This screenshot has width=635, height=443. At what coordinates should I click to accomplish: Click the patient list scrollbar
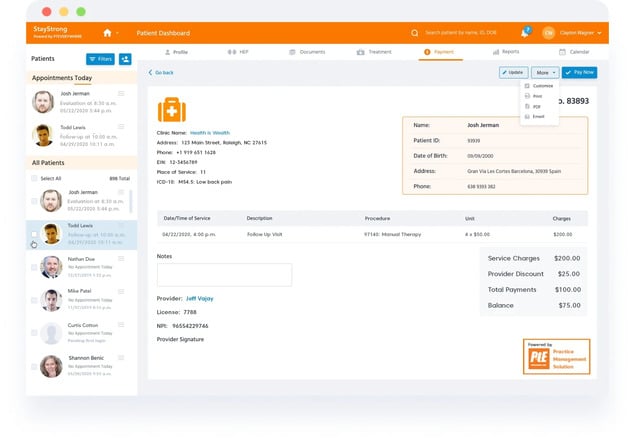pos(131,201)
